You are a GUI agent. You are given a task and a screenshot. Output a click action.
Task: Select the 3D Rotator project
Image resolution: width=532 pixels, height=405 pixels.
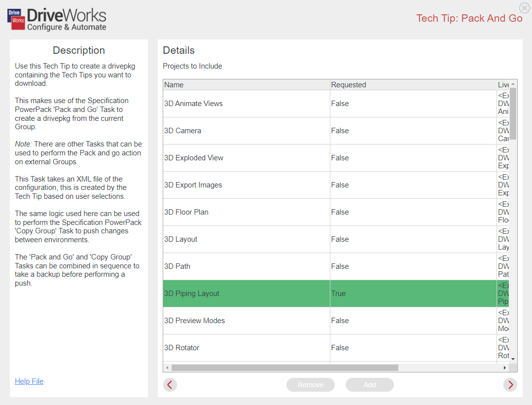[247, 347]
